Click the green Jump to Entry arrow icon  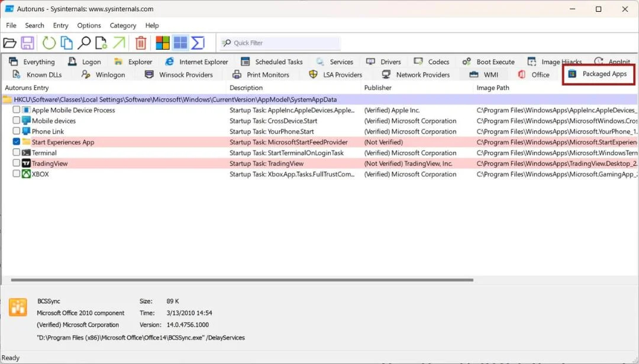119,43
